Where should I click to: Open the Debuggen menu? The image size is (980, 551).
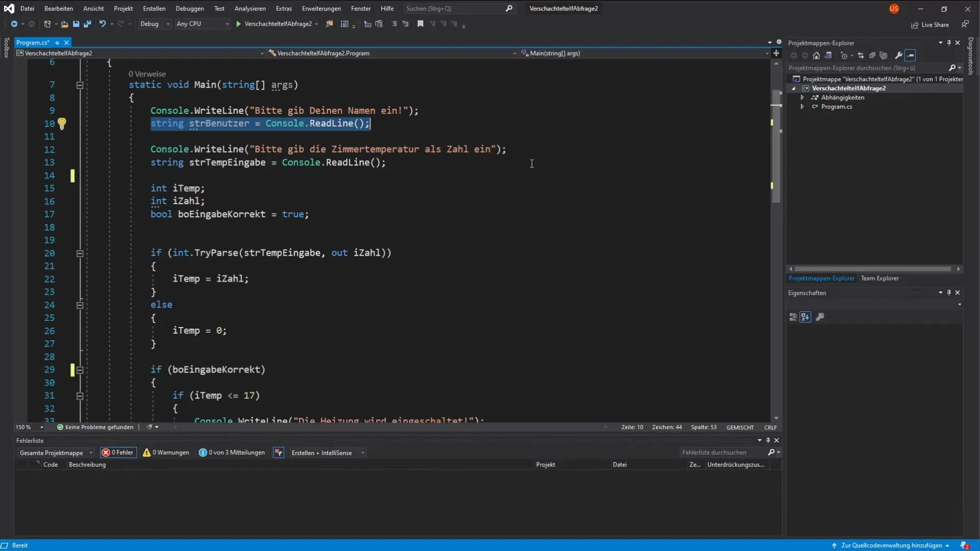(190, 9)
